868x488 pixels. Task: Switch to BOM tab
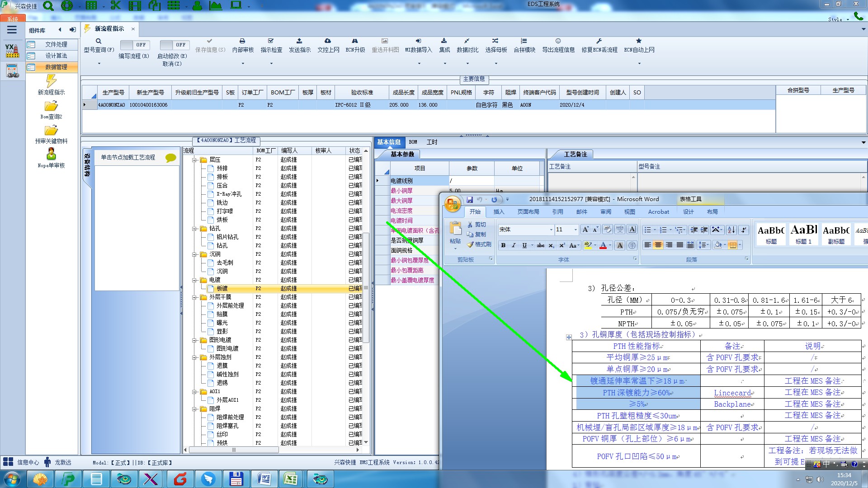point(413,142)
